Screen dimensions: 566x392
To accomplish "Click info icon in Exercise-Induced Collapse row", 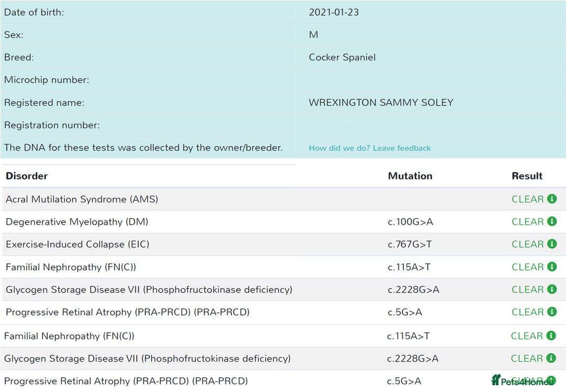I will click(551, 244).
